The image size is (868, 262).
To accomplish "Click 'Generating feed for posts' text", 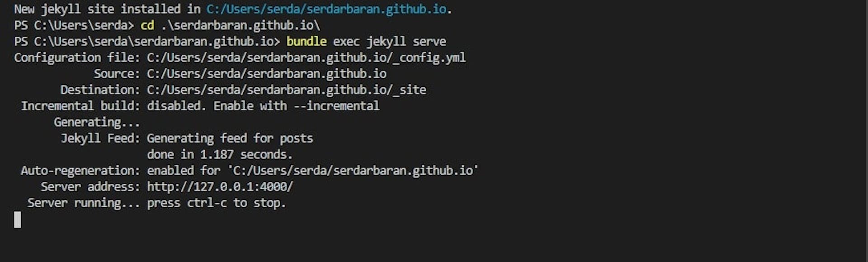I will (x=230, y=138).
